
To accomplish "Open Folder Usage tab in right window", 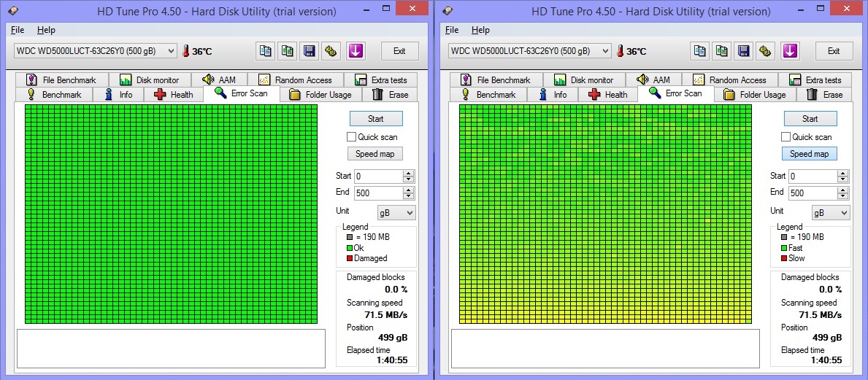I will click(756, 95).
